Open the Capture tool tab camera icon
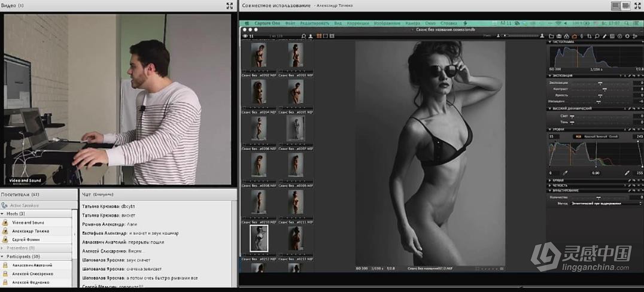Viewport: 644px width, 292px height. [558, 36]
